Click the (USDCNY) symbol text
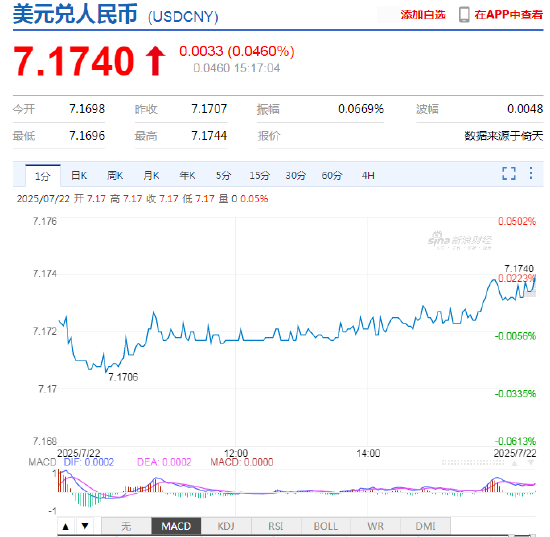 point(183,17)
